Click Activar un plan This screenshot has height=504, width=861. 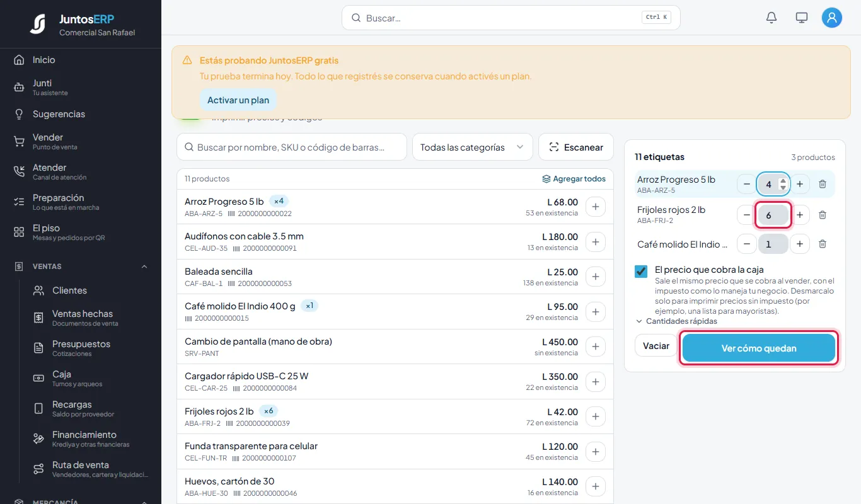point(238,100)
